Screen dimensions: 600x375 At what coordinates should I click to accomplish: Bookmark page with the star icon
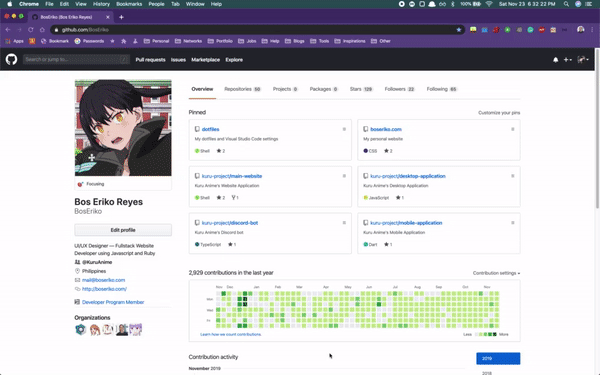click(x=458, y=30)
